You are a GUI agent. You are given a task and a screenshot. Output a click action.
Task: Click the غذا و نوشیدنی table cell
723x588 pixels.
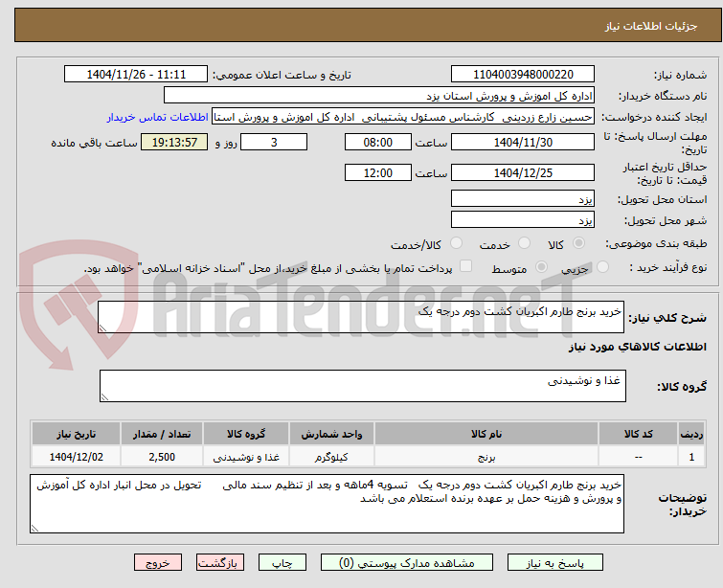tap(246, 457)
